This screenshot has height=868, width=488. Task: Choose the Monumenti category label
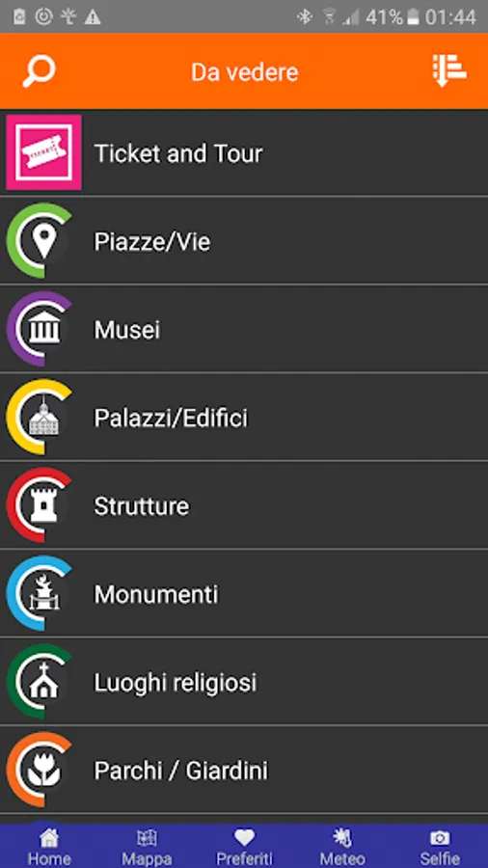click(156, 594)
